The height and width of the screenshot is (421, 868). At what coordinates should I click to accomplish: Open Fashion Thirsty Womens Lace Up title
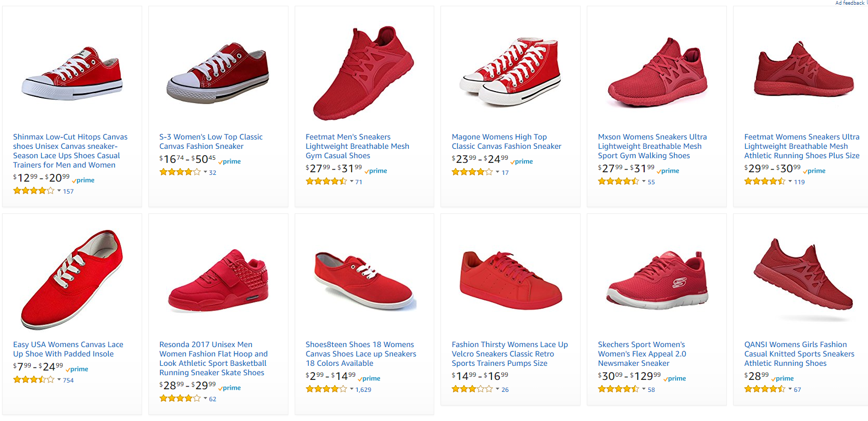coord(510,354)
